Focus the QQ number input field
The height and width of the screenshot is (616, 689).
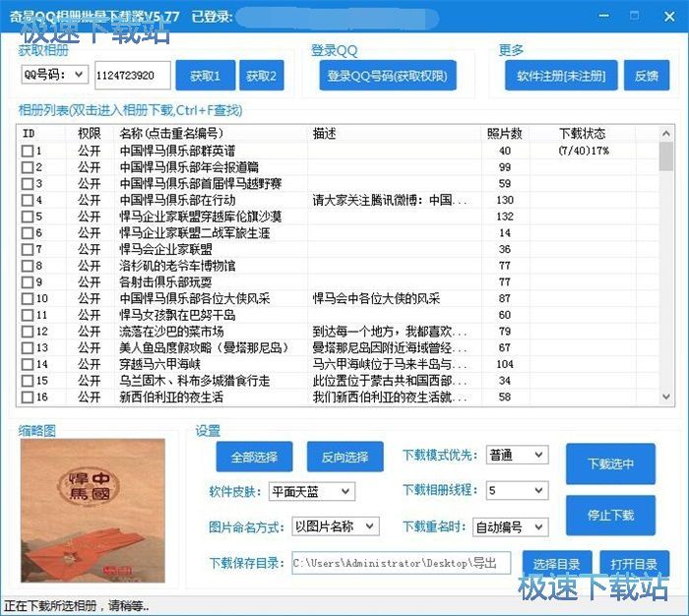pyautogui.click(x=132, y=75)
